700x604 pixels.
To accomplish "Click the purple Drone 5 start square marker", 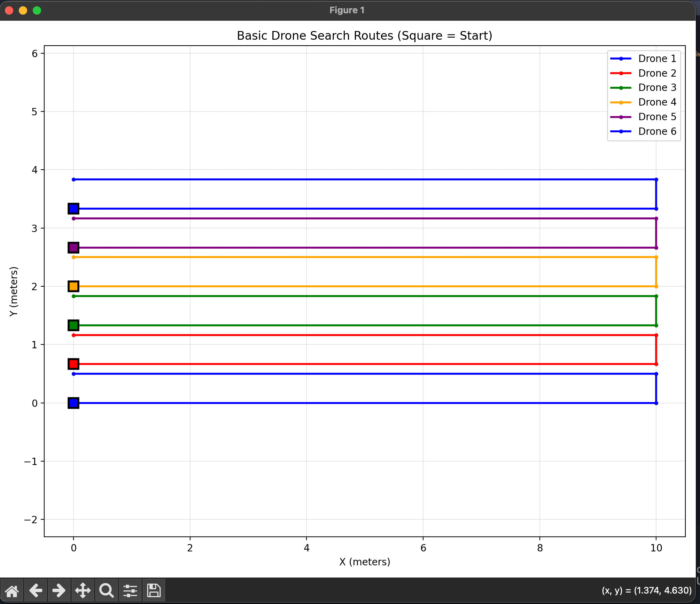I will (x=73, y=247).
